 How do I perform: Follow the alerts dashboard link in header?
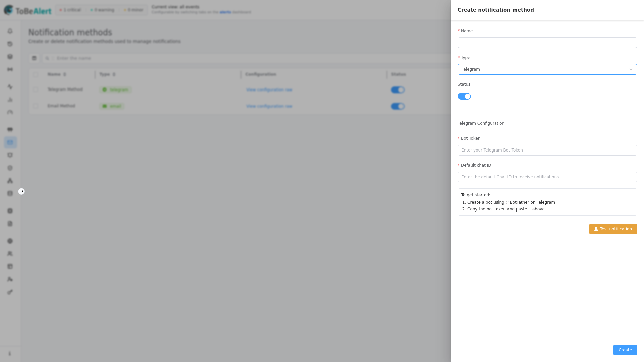225,12
